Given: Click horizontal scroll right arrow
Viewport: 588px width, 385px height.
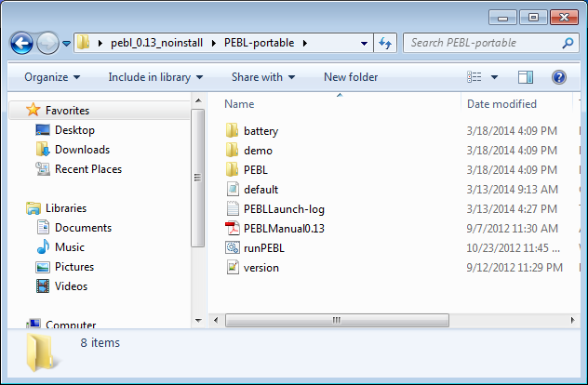Looking at the screenshot, I should [572, 320].
